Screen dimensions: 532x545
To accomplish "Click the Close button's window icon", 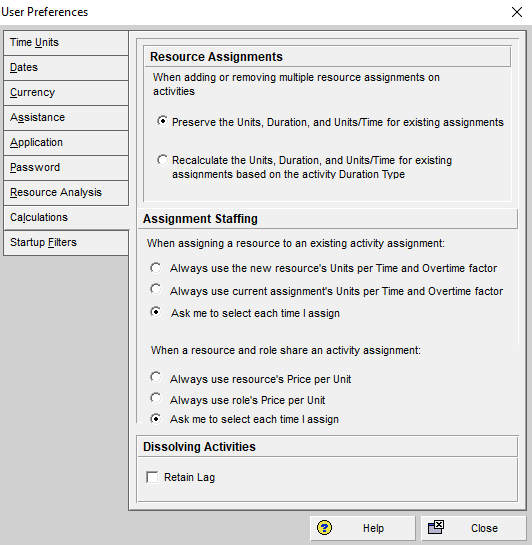I will point(436,527).
